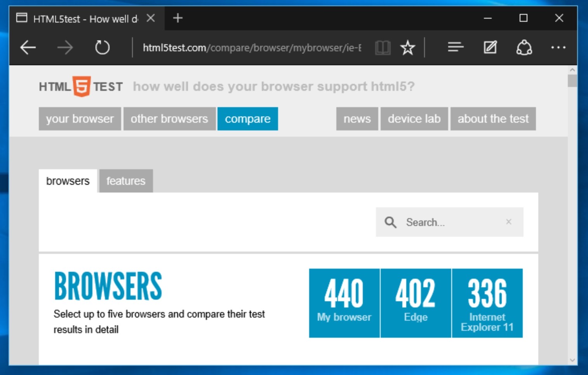This screenshot has width=588, height=375.
Task: Open the More options menu
Action: click(x=558, y=47)
